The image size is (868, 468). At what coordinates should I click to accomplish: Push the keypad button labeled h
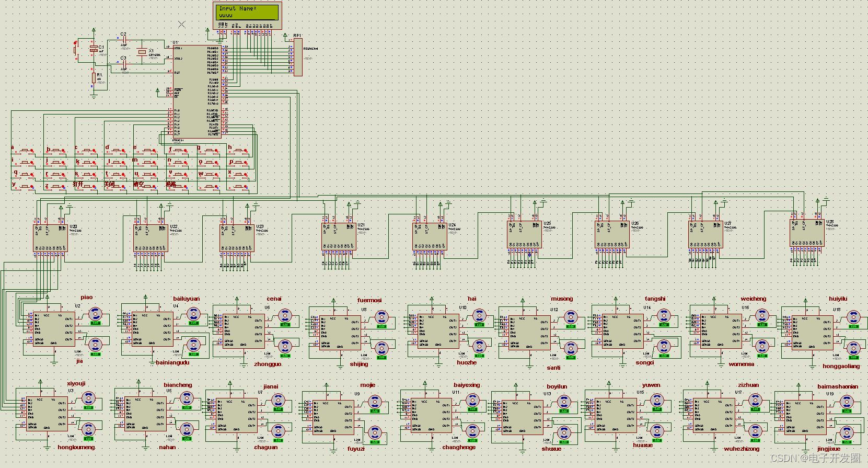239,151
